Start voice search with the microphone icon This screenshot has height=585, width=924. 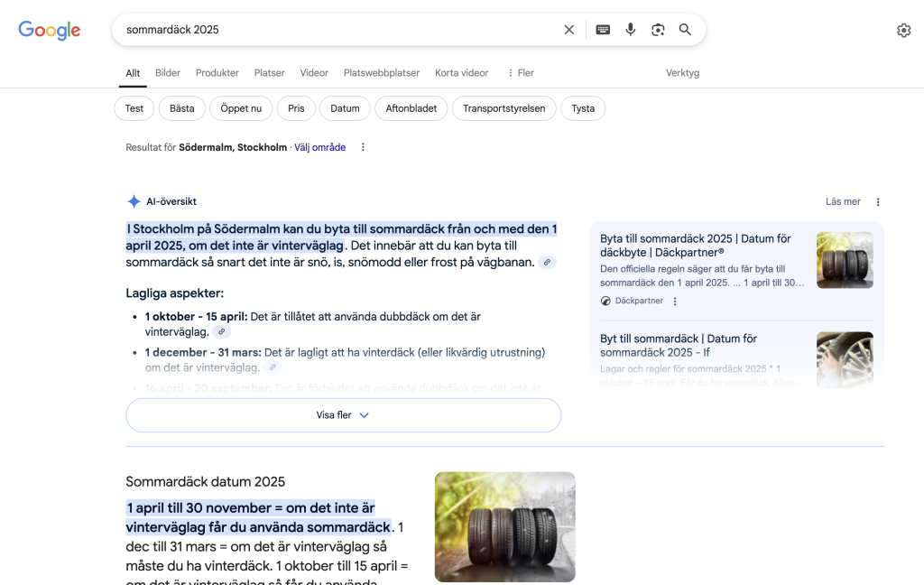(630, 30)
